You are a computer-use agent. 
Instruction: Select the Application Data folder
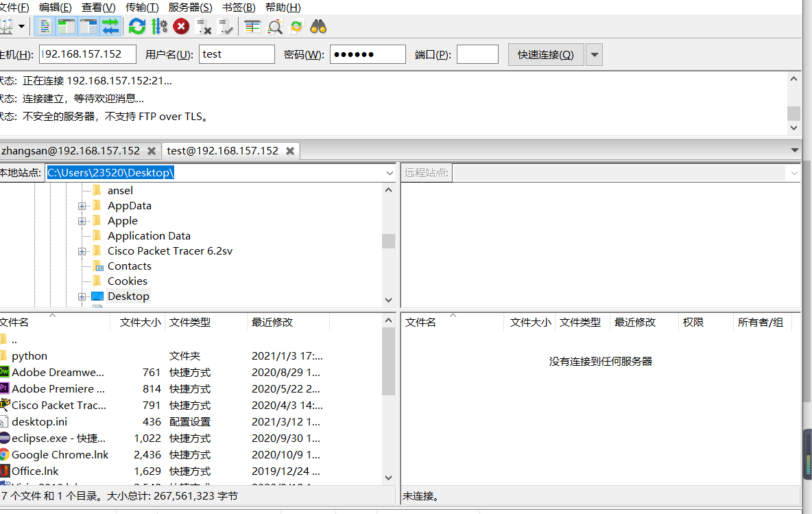coord(149,236)
